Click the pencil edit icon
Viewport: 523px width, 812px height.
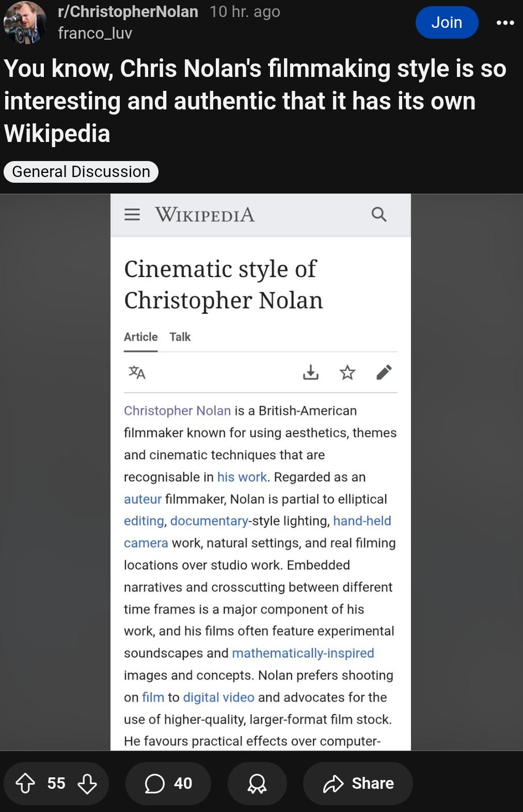click(384, 372)
